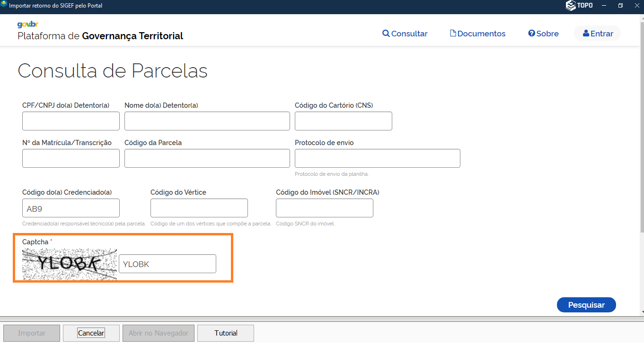Click the gov.br logo
This screenshot has height=345, width=644.
[x=27, y=25]
